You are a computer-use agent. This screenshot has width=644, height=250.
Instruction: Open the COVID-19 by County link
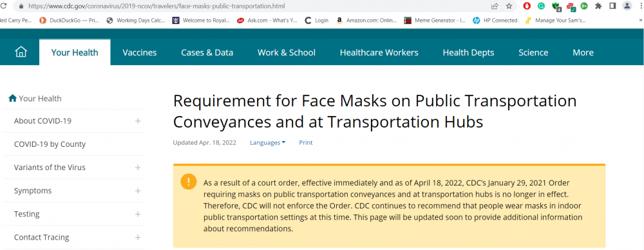click(x=50, y=144)
